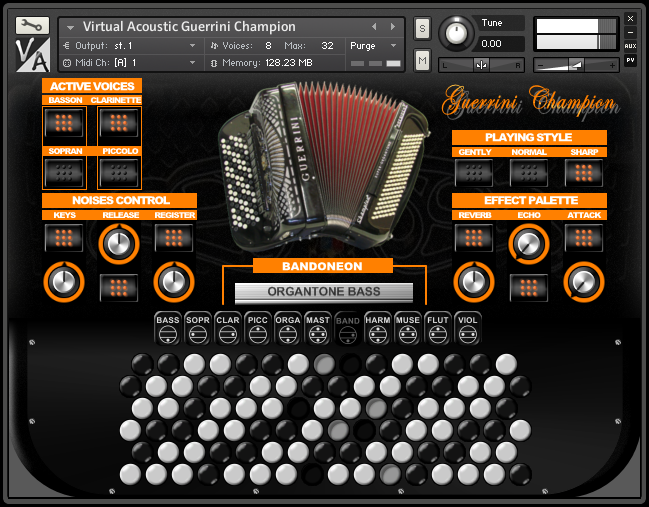Viewport: 649px width, 507px height.
Task: Click the M mute button
Action: pyautogui.click(x=422, y=60)
